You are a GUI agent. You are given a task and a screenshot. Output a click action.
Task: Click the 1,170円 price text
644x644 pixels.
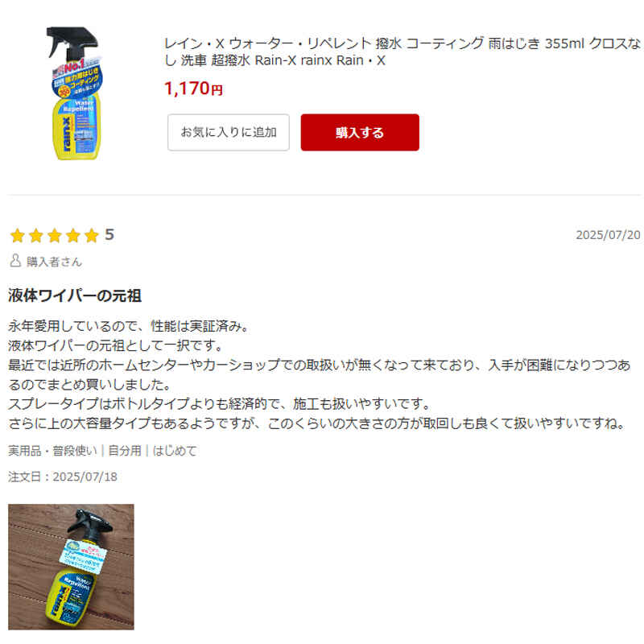coord(193,89)
